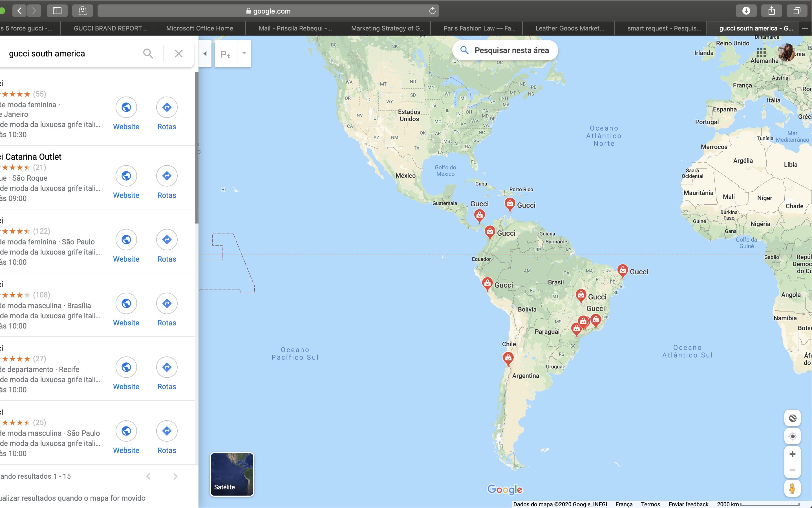Click Pesquisar nesta área button
812x508 pixels.
click(505, 51)
